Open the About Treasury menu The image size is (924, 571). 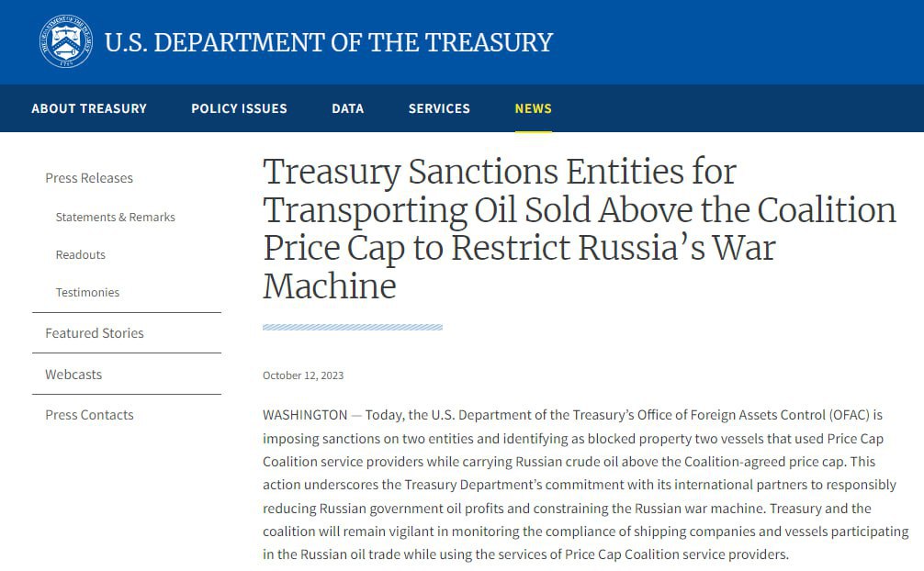[89, 108]
